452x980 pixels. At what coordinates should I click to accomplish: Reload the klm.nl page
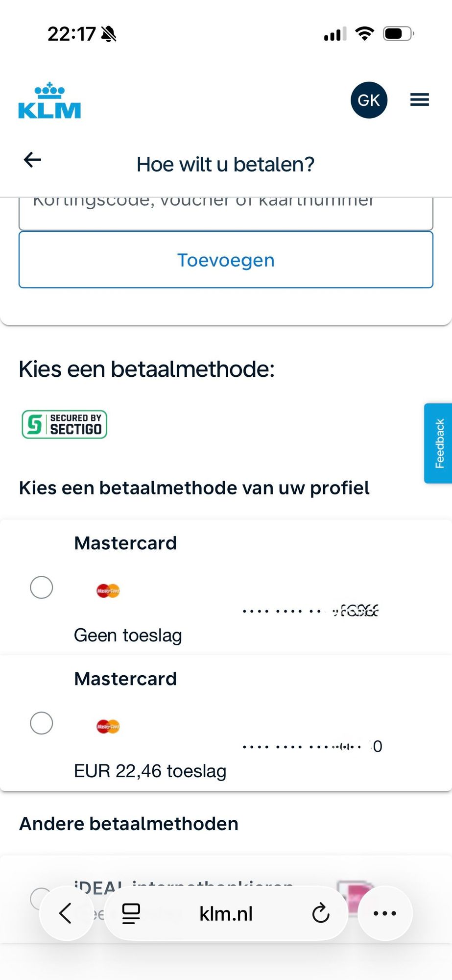pyautogui.click(x=321, y=913)
